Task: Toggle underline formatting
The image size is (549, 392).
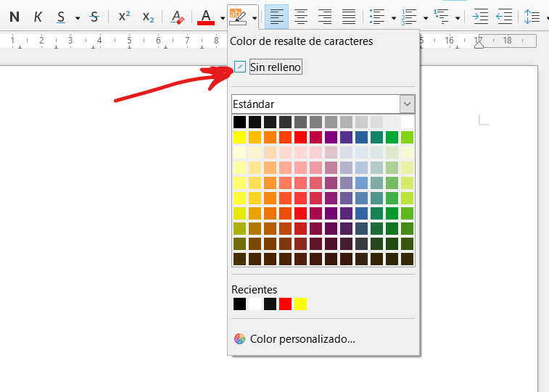Action: pyautogui.click(x=61, y=16)
